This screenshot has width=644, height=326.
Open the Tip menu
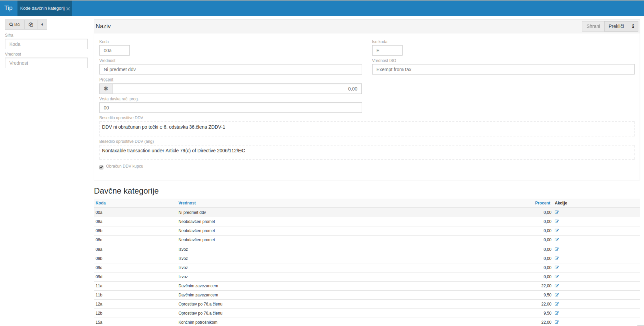click(8, 8)
